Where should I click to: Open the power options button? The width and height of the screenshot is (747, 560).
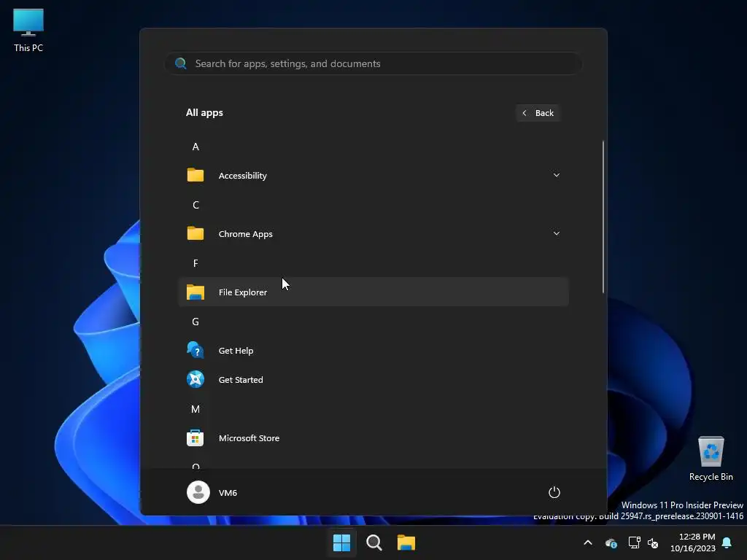(554, 492)
